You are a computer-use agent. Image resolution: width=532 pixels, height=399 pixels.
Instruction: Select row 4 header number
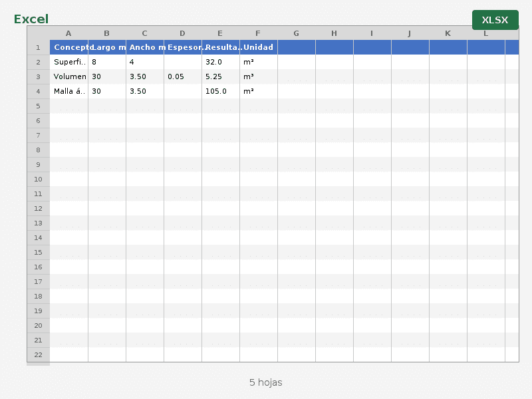39,91
